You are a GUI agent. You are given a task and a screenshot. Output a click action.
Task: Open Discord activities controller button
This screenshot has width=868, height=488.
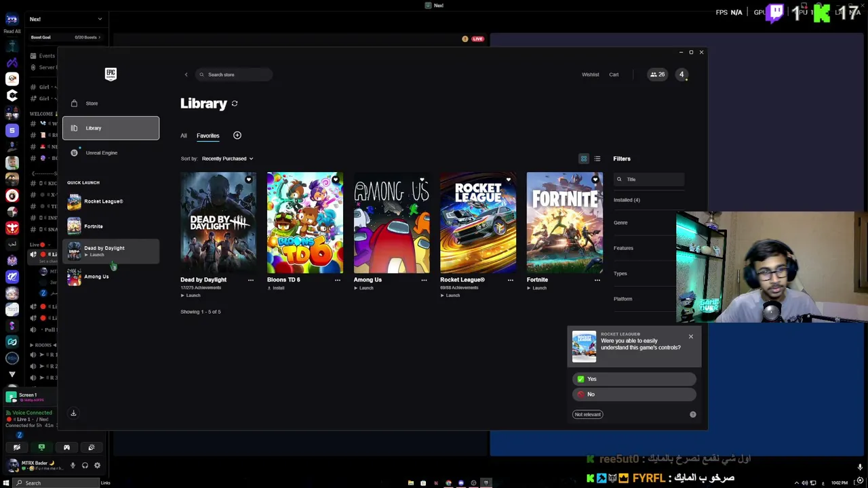click(x=66, y=447)
